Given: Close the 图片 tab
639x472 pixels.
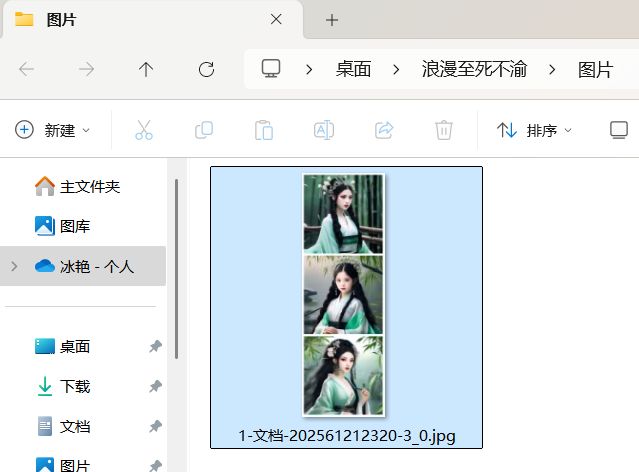Looking at the screenshot, I should [x=276, y=19].
